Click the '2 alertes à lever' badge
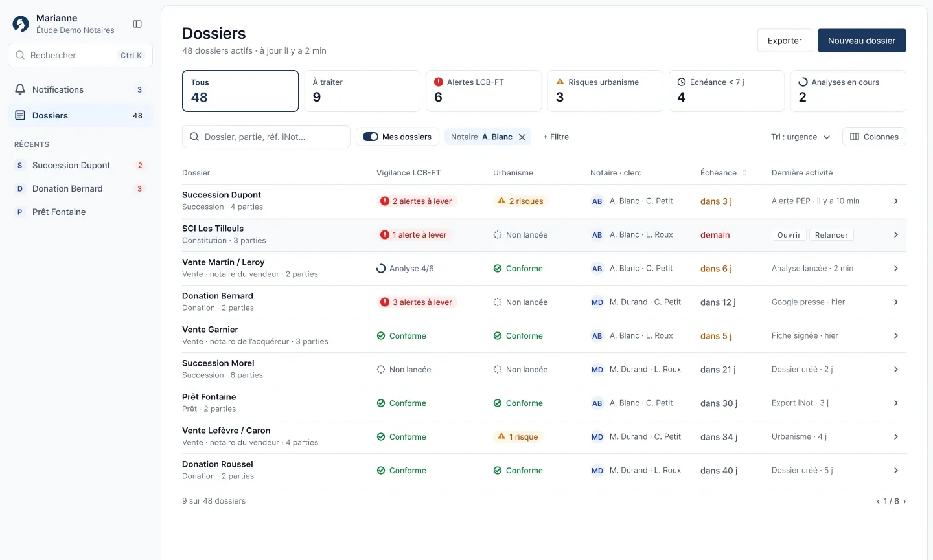Image resolution: width=933 pixels, height=560 pixels. pyautogui.click(x=417, y=201)
